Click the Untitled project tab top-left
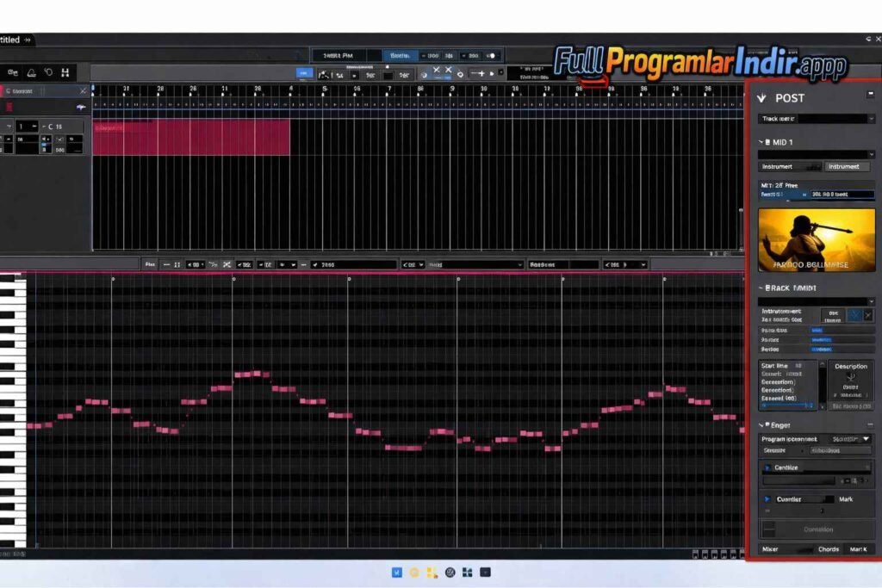Image resolution: width=882 pixels, height=588 pixels. coord(12,40)
